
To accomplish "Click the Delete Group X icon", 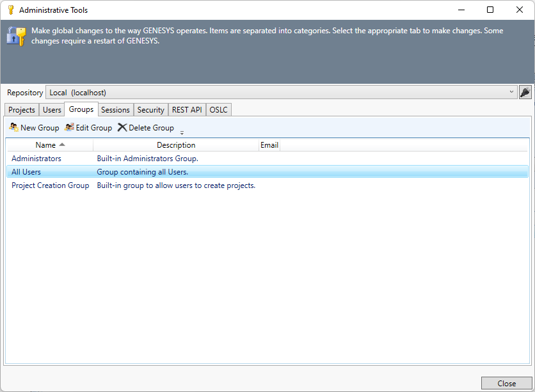I will click(122, 127).
